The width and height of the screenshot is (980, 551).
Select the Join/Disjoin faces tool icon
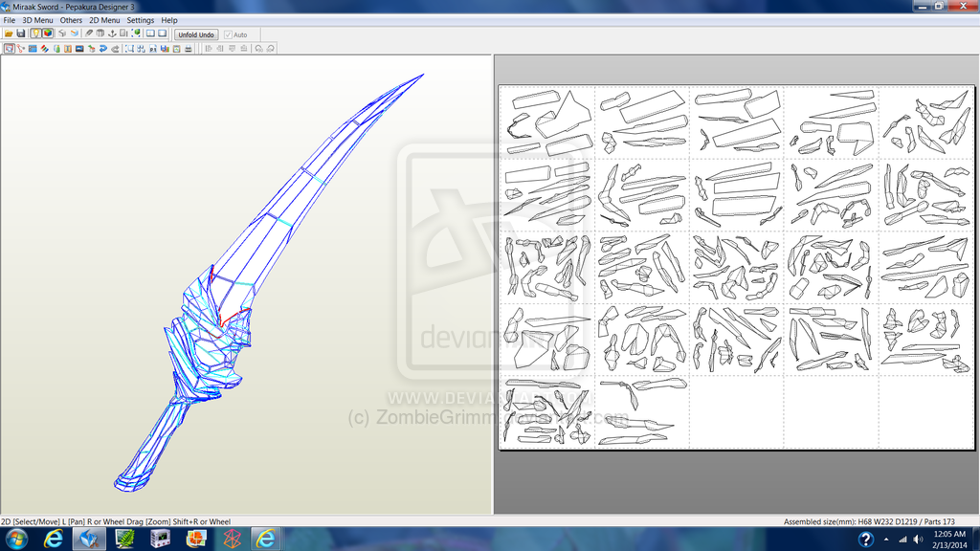(21, 48)
